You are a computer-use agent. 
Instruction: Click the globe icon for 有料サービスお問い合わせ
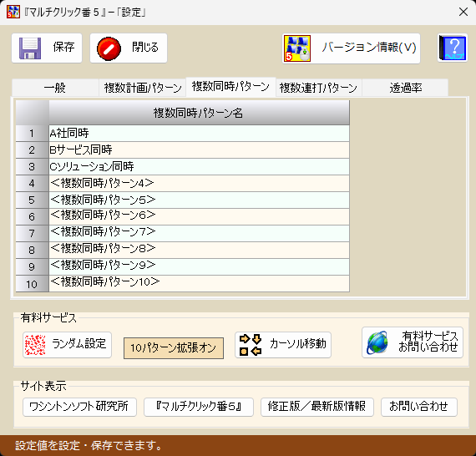(377, 342)
